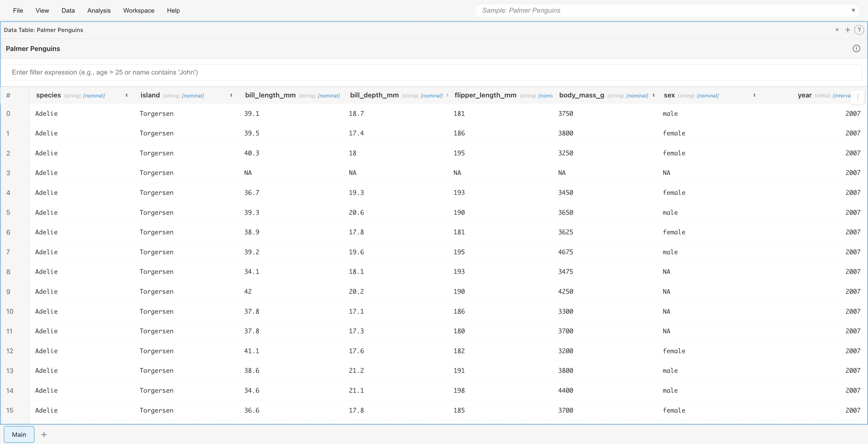Screen dimensions: 868x444
Task: Toggle bill_length_mm nominal scale setting
Action: (329, 96)
